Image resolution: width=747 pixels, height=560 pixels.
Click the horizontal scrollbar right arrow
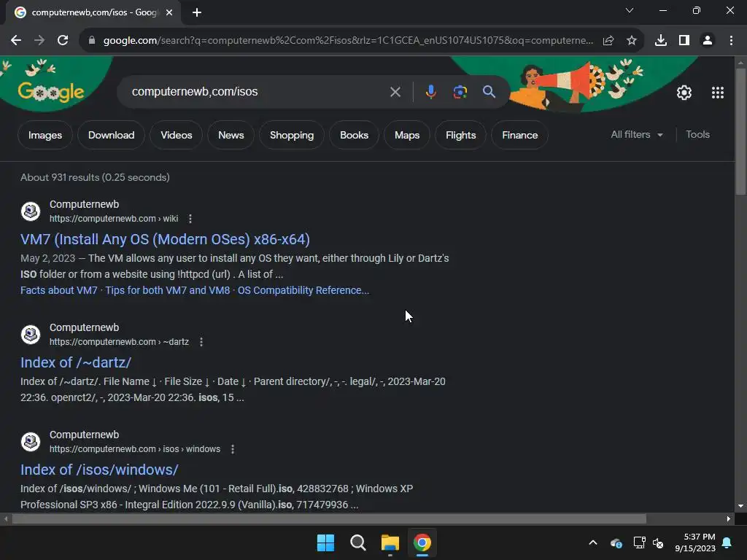click(x=729, y=518)
